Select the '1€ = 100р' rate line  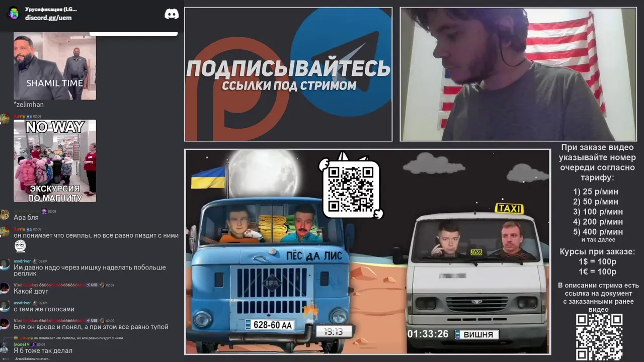pos(597,271)
